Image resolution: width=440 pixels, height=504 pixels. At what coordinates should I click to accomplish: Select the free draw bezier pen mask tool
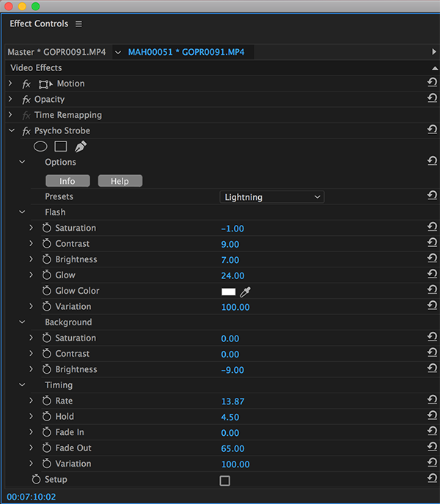81,147
